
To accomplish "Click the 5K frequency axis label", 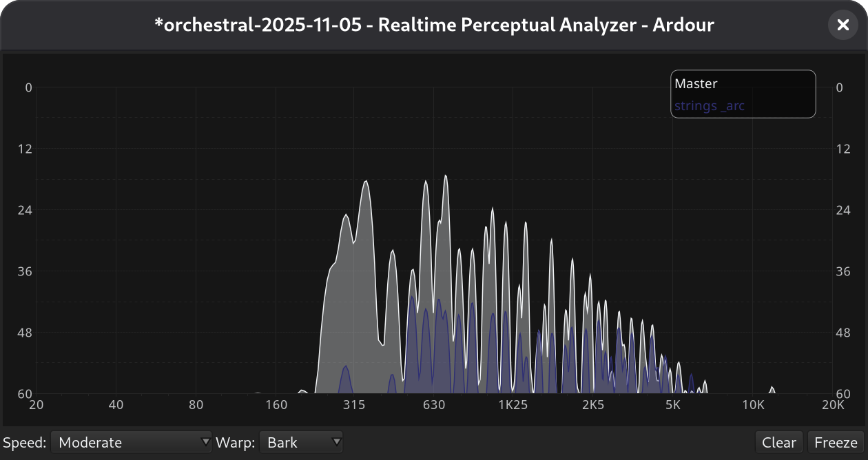I will (x=673, y=405).
